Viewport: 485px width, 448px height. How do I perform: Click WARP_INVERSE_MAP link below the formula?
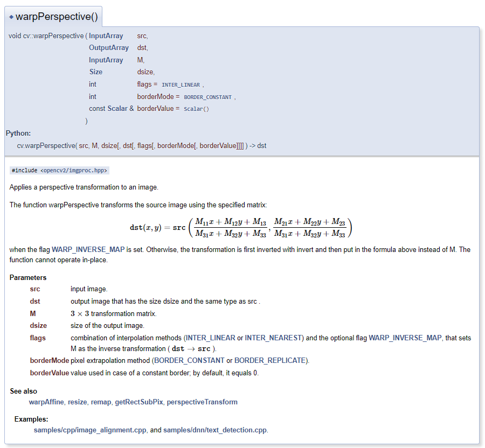click(88, 249)
